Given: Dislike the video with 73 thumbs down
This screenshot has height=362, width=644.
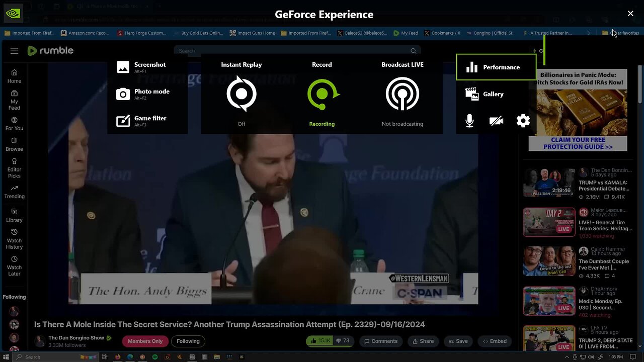Looking at the screenshot, I should [343, 341].
